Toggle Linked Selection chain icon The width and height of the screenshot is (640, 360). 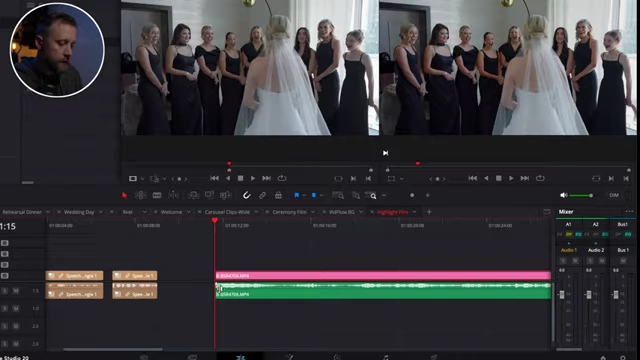pos(262,195)
